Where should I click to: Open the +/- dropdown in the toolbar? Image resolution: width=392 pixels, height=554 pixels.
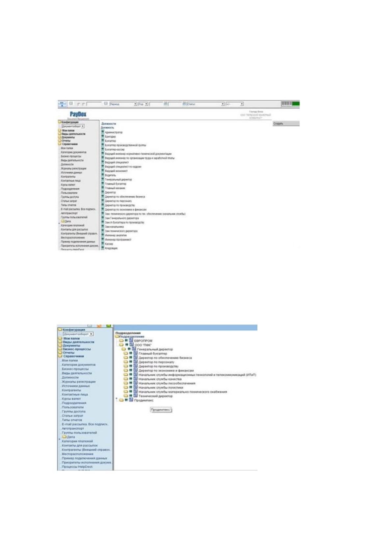(235, 104)
